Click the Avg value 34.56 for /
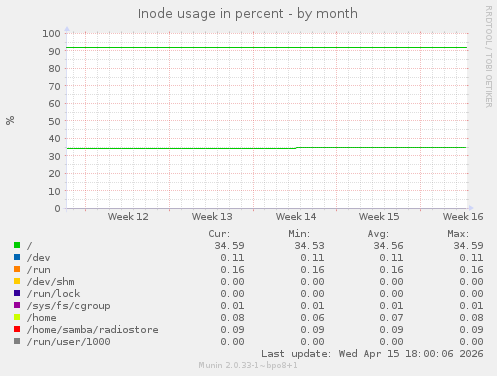This screenshot has width=497, height=376. pyautogui.click(x=388, y=246)
